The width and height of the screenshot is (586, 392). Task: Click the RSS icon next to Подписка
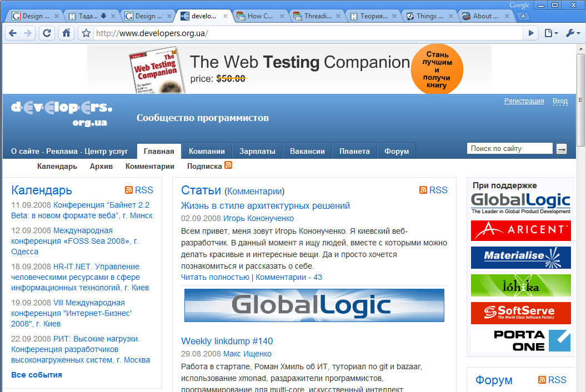coord(228,165)
